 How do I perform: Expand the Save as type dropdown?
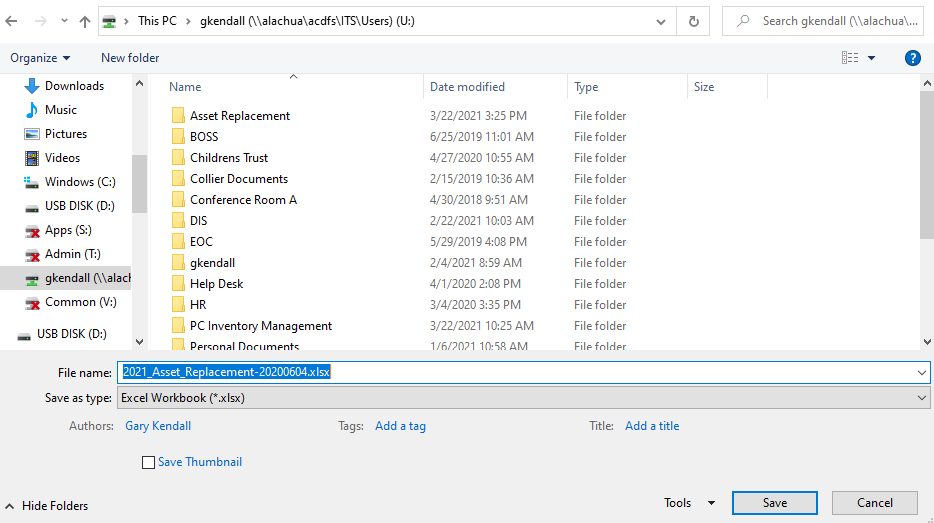click(x=921, y=398)
